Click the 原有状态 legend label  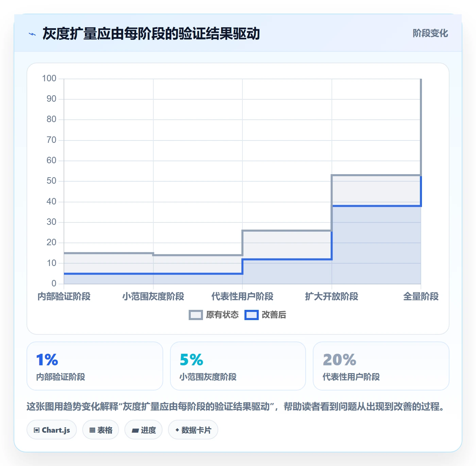tap(222, 315)
